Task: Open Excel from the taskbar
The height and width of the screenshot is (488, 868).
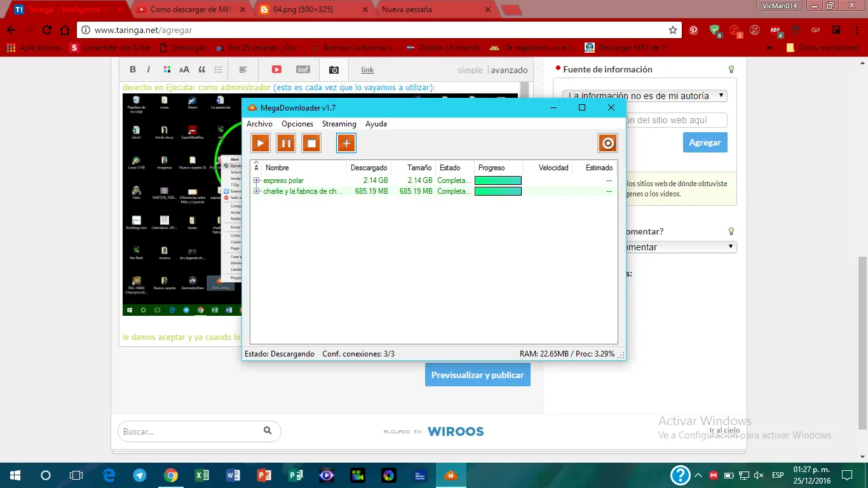Action: click(x=202, y=475)
